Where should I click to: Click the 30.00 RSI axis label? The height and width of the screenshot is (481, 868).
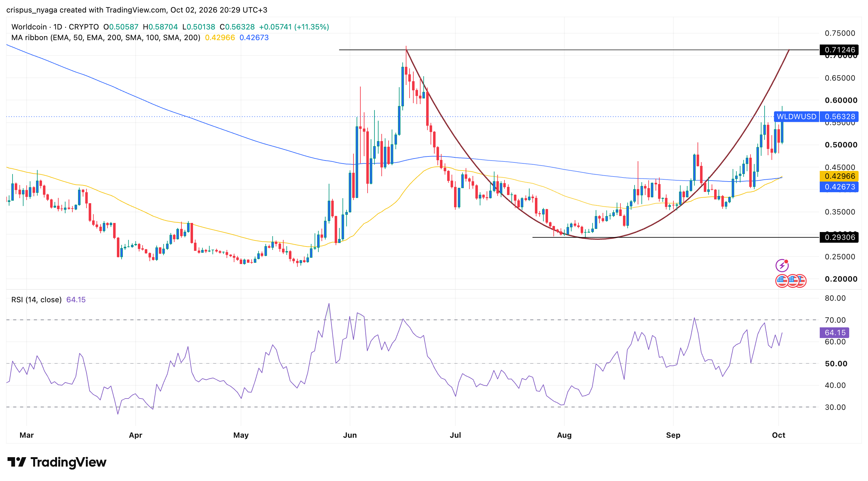tap(835, 407)
